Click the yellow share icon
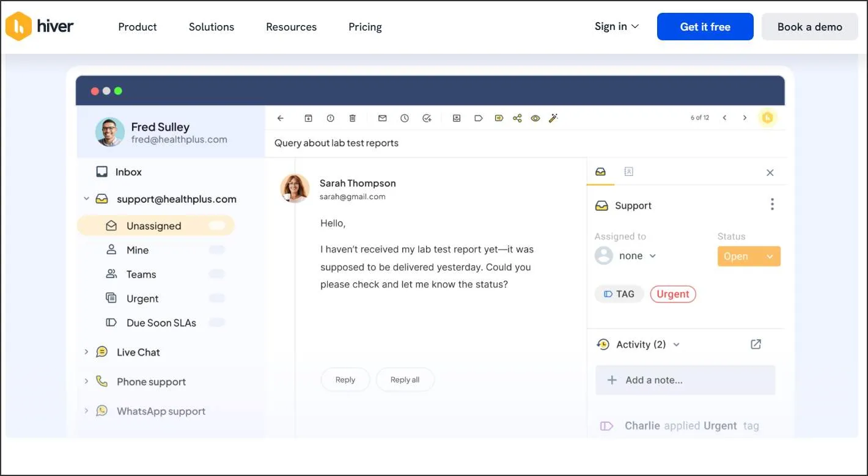This screenshot has width=868, height=476. coord(517,118)
